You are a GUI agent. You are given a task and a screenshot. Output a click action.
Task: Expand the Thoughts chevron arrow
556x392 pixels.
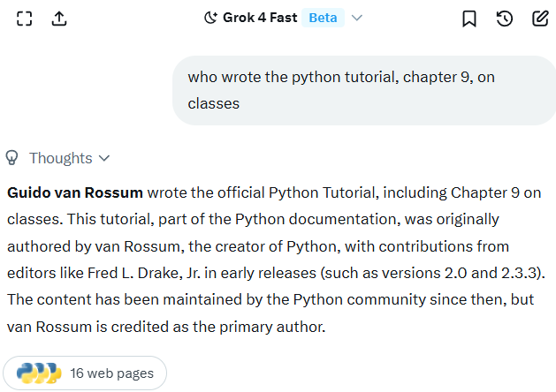[x=104, y=158]
